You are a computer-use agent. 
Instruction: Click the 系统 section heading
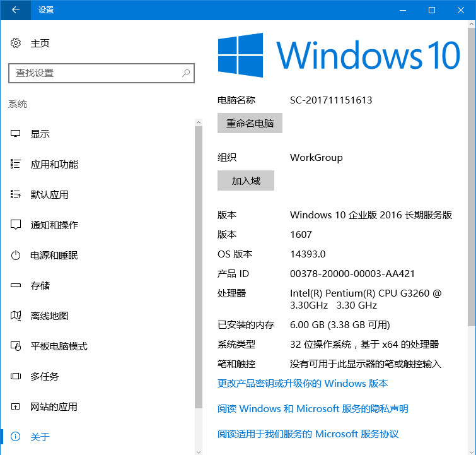(x=18, y=104)
